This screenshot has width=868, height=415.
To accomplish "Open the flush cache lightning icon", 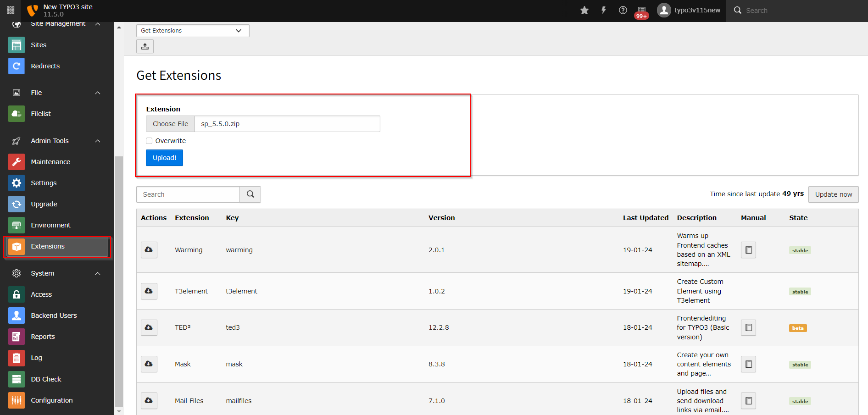I will [x=603, y=11].
